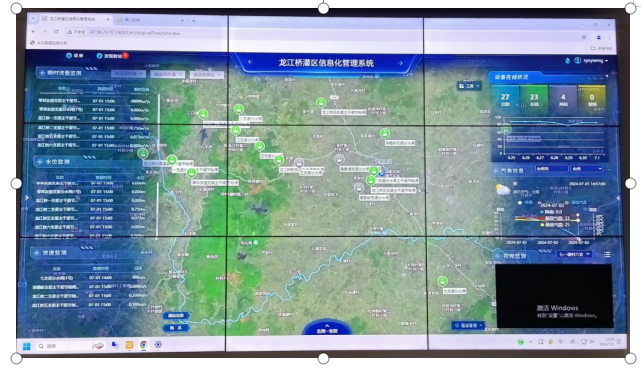
Task: Reload the page with Chrome refresh icon
Action: [56, 31]
